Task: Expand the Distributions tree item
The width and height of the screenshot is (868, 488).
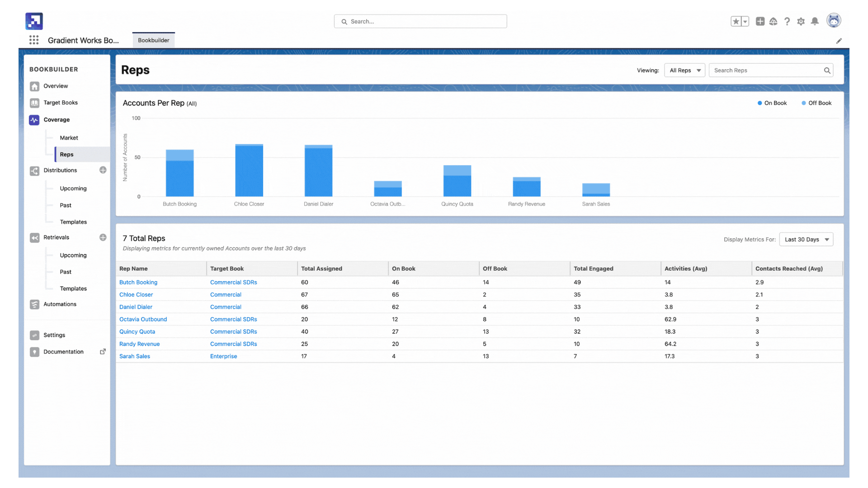Action: tap(60, 171)
